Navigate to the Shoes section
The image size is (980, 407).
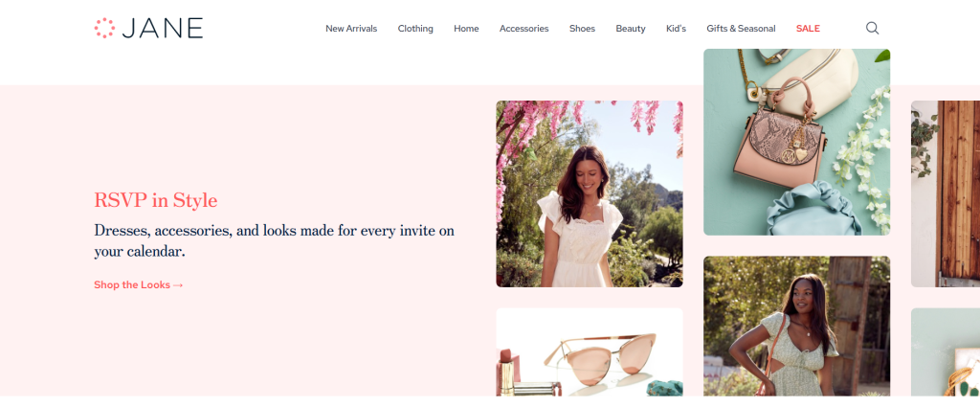click(582, 29)
